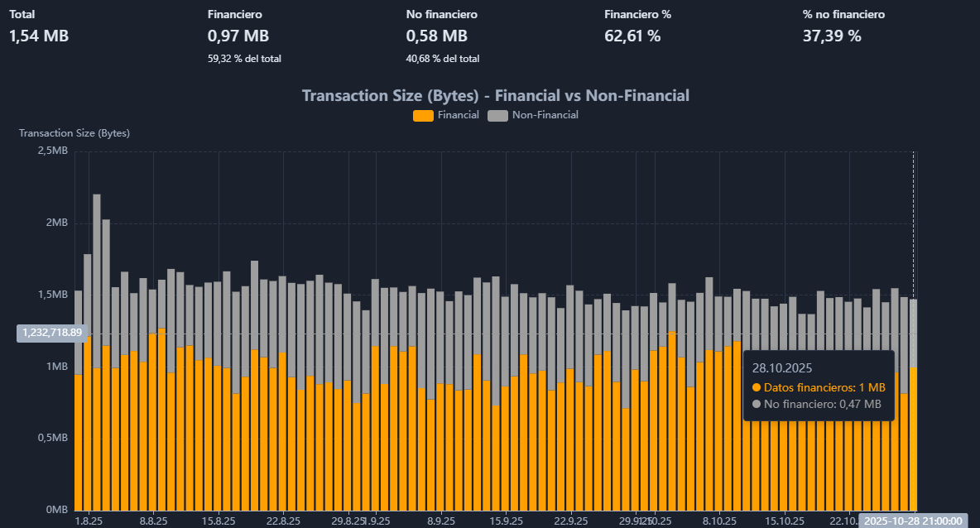Toggle the Financial series legend label
980x528 pixels.
pyautogui.click(x=458, y=115)
